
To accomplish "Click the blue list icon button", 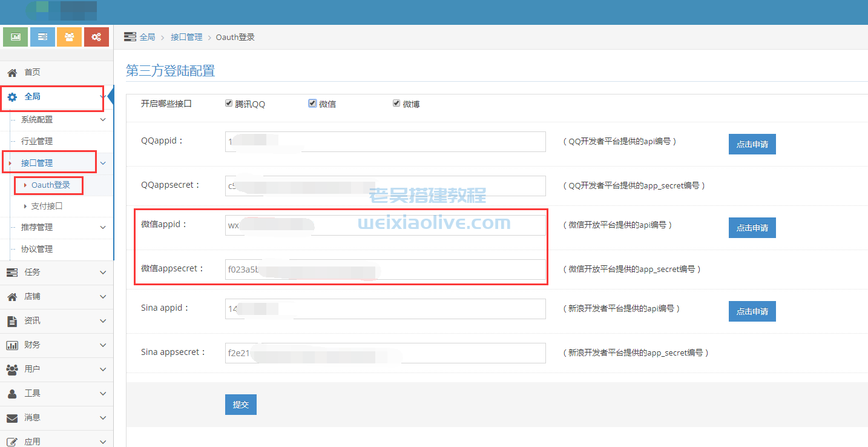I will 42,37.
